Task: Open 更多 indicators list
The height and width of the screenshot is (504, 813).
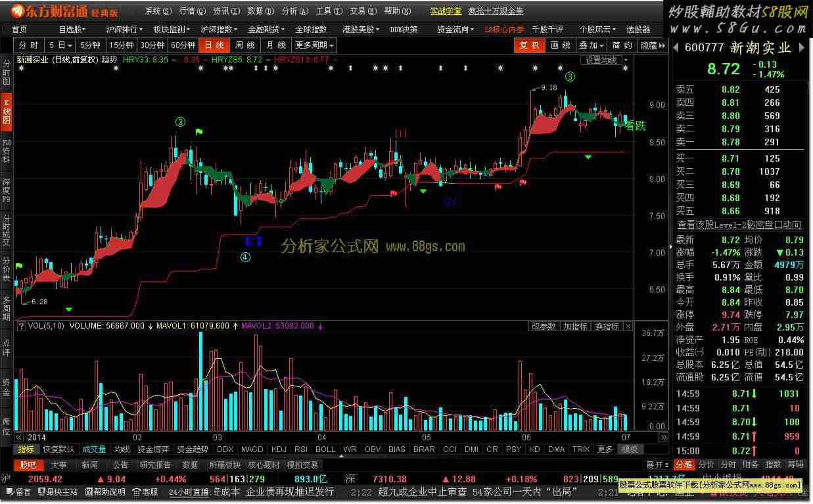Action: pyautogui.click(x=605, y=449)
